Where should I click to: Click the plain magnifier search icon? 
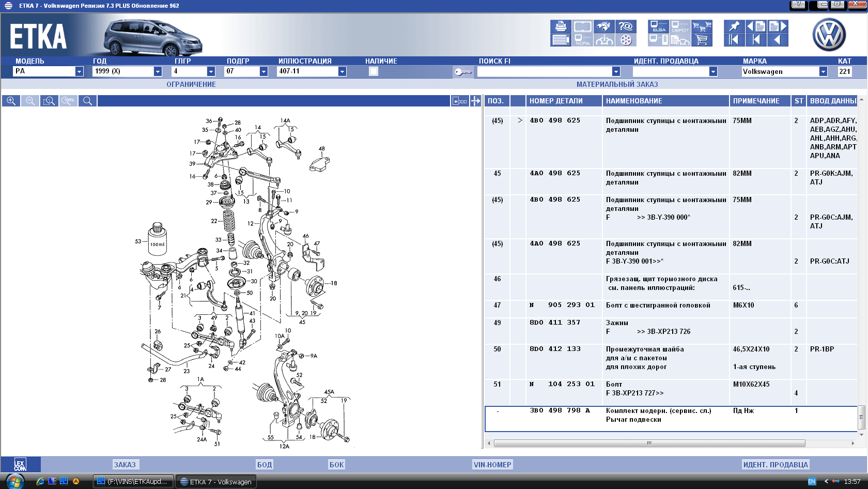(87, 101)
